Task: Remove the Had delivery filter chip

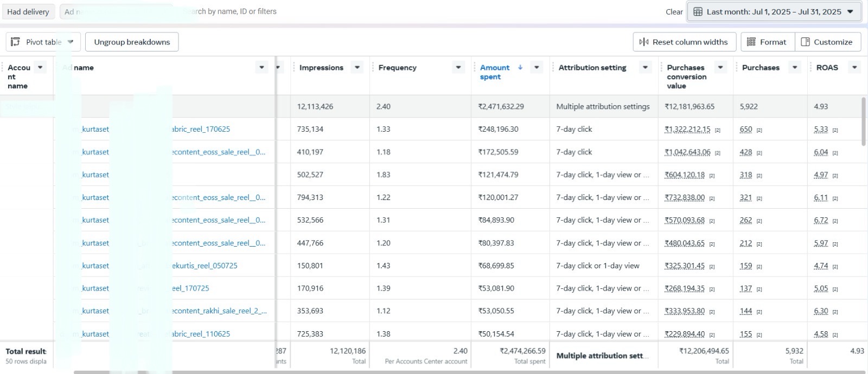Action: click(28, 11)
